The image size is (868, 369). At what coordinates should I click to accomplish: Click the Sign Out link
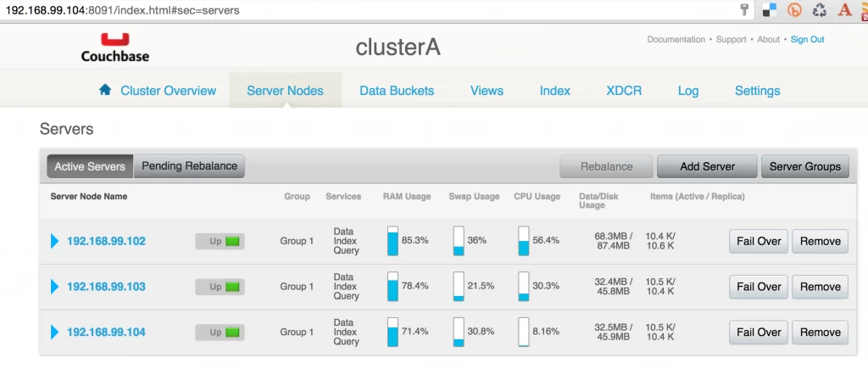click(x=807, y=39)
